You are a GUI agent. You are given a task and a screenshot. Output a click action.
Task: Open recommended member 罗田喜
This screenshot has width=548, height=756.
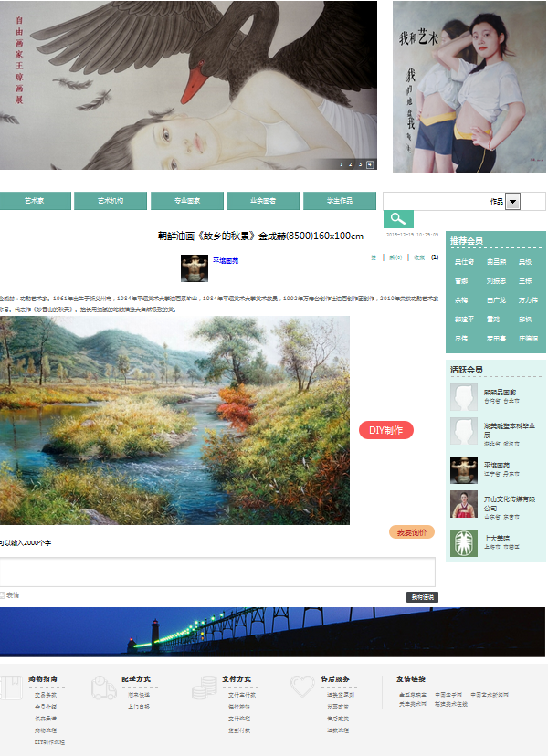[x=496, y=339]
